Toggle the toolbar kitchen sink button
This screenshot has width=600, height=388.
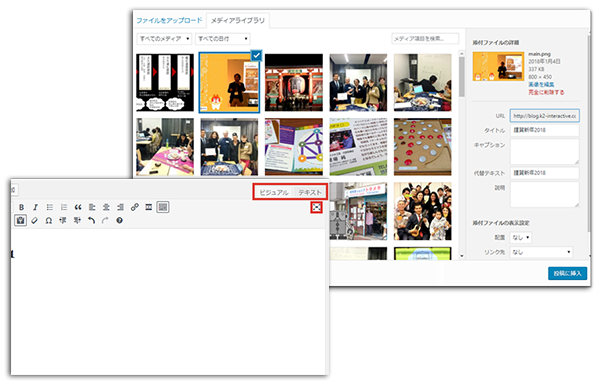click(x=163, y=207)
